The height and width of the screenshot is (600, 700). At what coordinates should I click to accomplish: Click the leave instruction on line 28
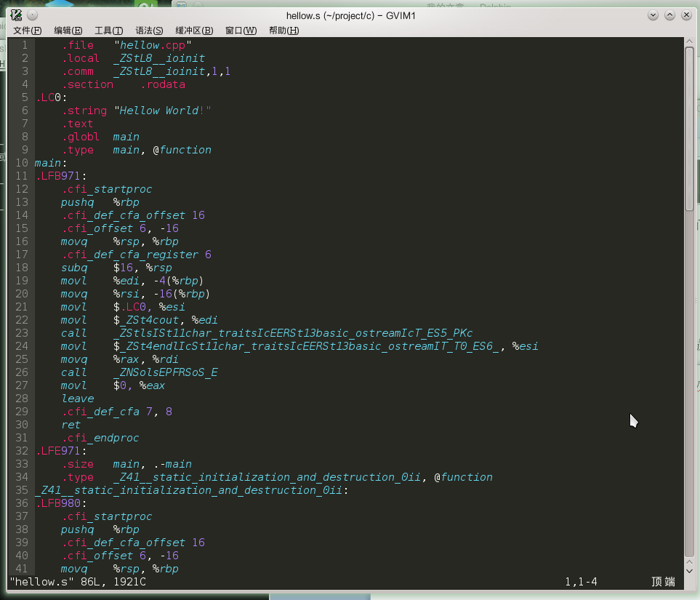78,399
